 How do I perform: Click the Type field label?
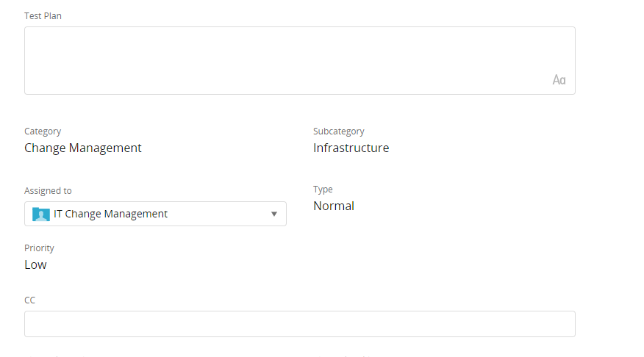323,190
